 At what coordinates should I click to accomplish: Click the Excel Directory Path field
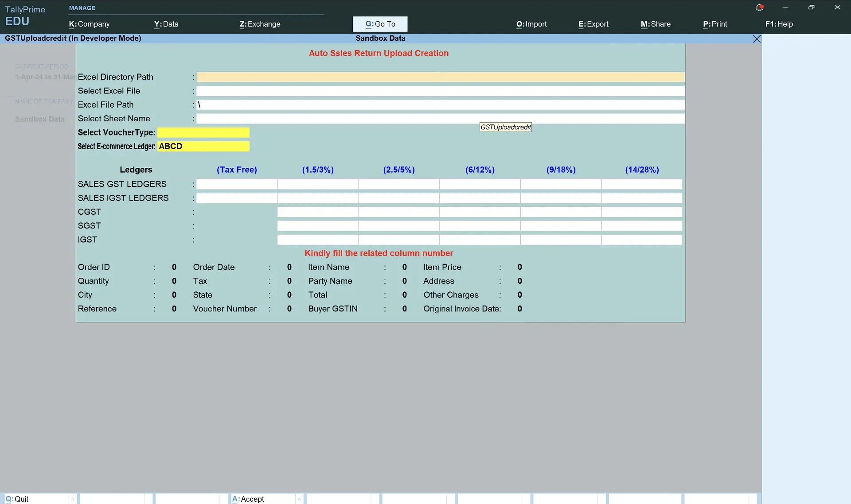[x=440, y=77]
